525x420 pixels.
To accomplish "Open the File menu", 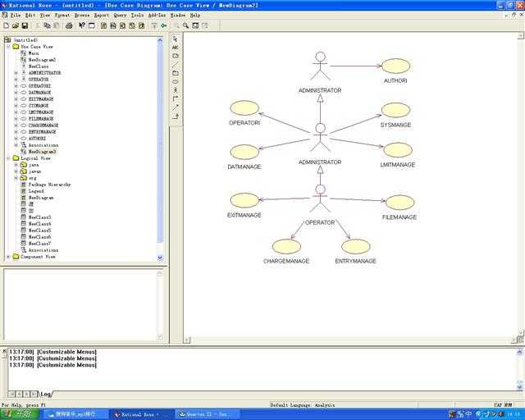I will point(16,16).
